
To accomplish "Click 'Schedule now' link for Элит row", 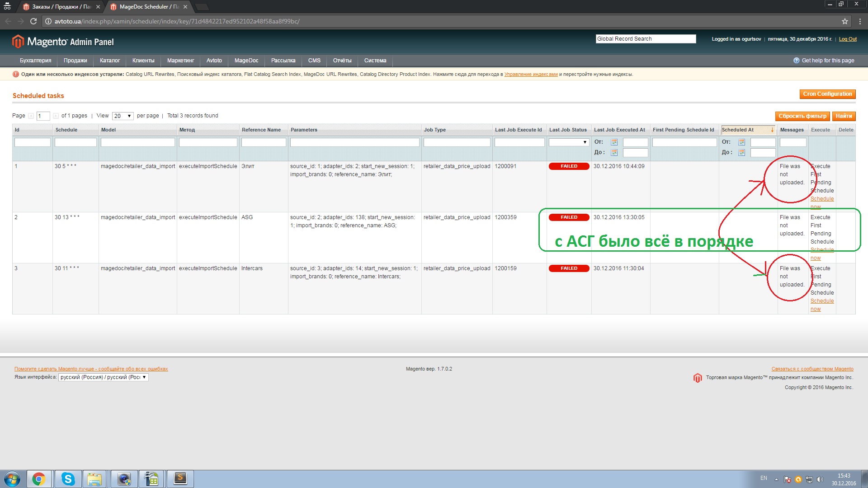I will 822,202.
